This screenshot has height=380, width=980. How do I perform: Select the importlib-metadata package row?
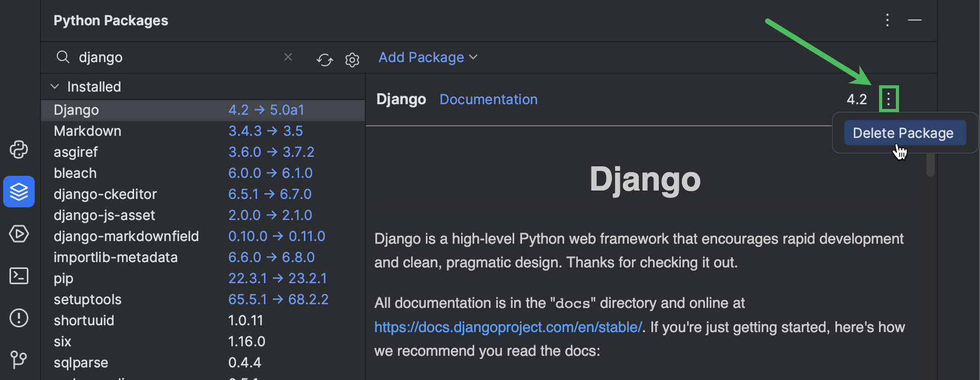coord(203,257)
